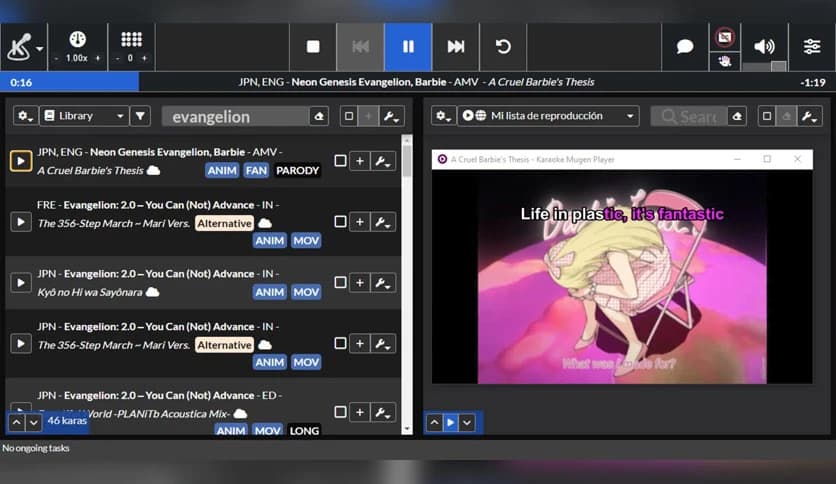Click the speed gauge icon
The height and width of the screenshot is (484, 836).
(x=77, y=39)
